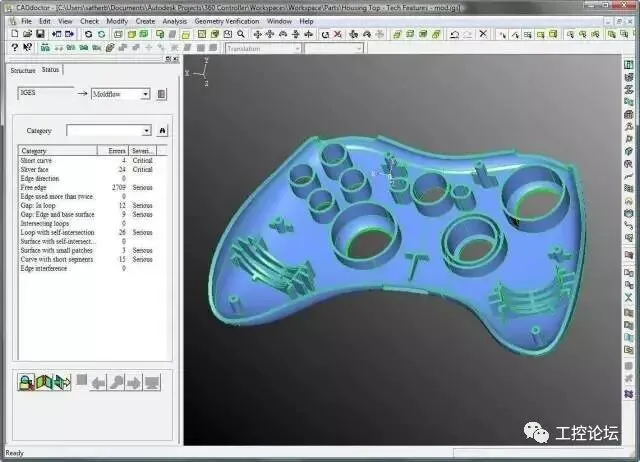Click the first green-teal icon in second toolbar row
The width and height of the screenshot is (640, 462).
45,48
